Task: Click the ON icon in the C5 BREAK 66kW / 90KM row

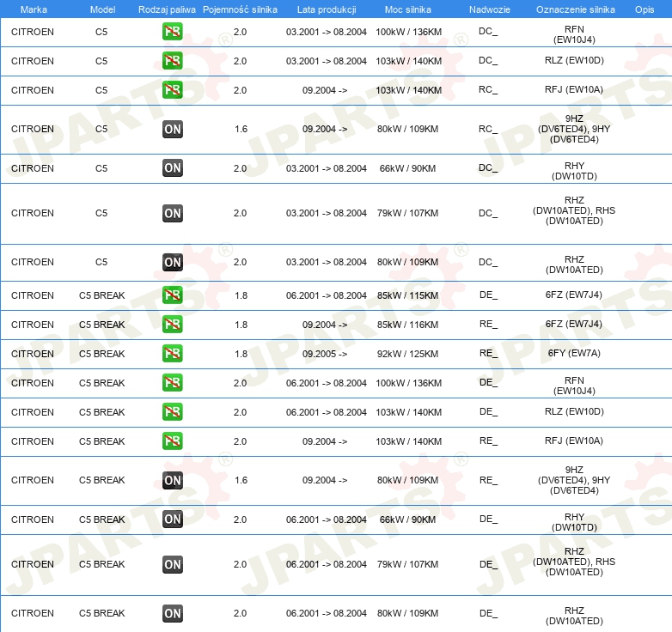Action: pos(172,519)
